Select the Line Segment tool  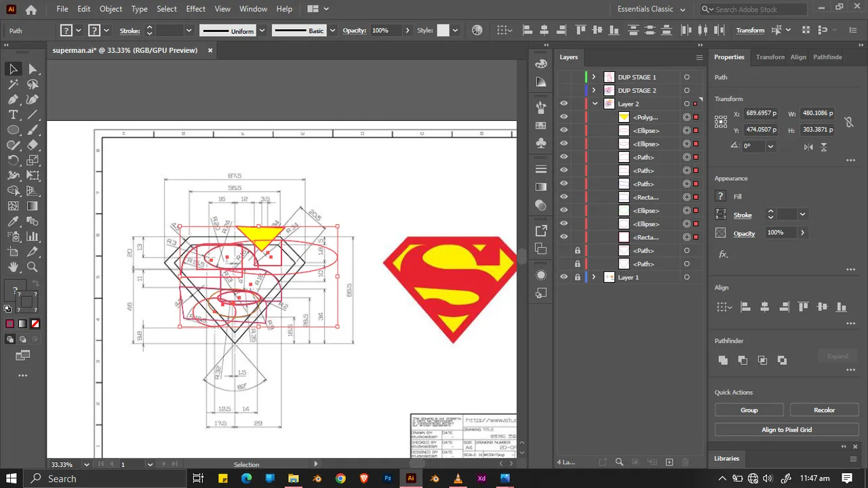tap(33, 115)
